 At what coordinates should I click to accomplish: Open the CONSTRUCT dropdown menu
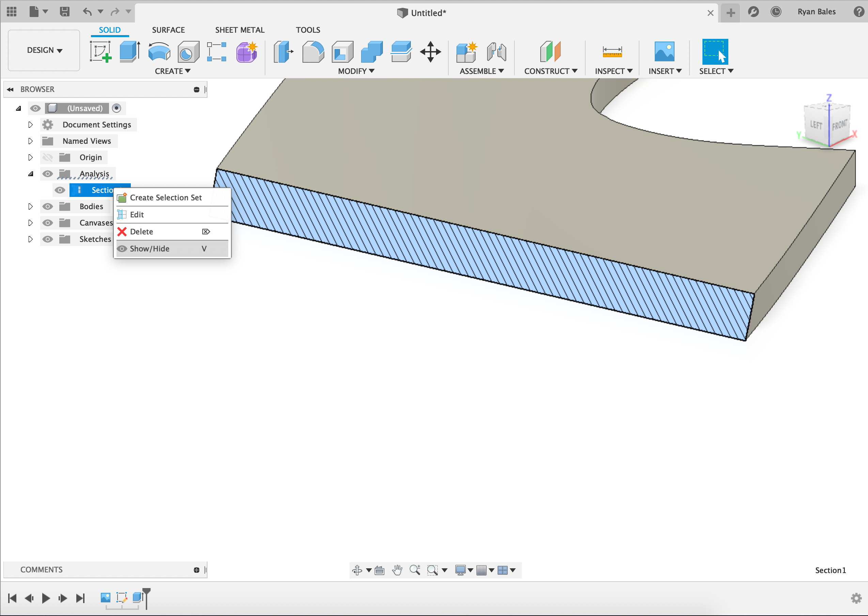[551, 71]
